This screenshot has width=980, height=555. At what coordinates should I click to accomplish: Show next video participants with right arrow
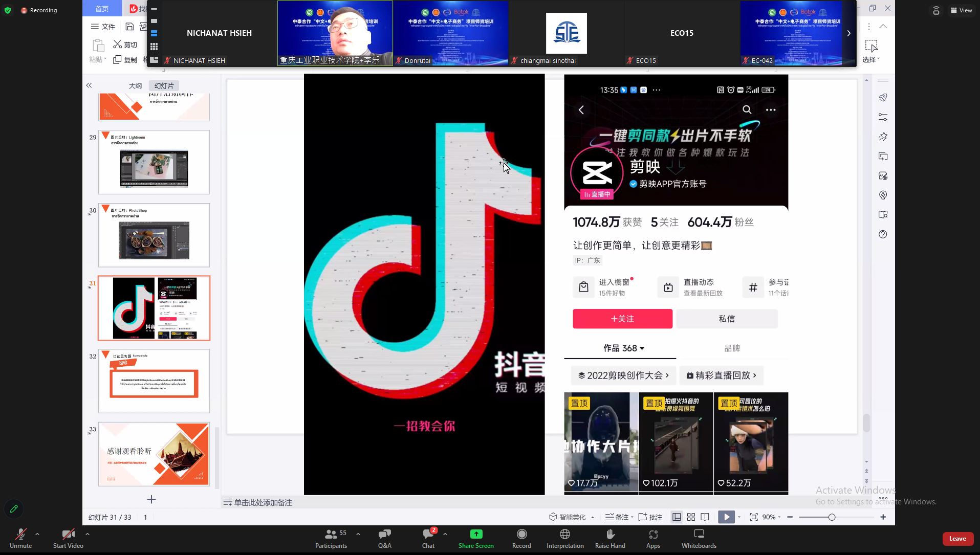(848, 33)
